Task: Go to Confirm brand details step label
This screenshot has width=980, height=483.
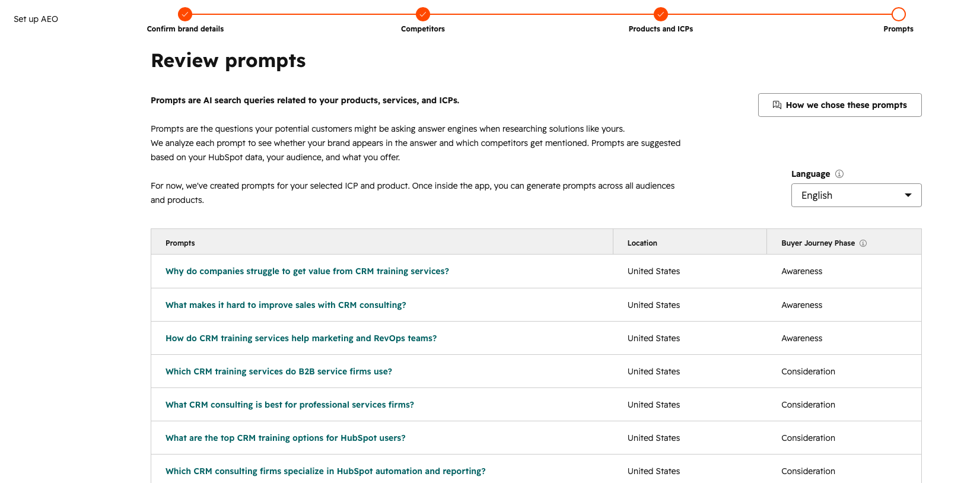Action: tap(185, 29)
